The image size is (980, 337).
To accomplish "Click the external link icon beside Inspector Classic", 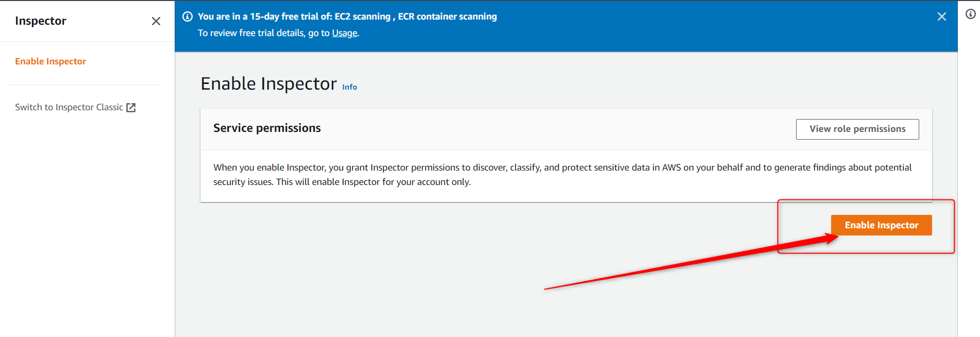I will pos(131,107).
